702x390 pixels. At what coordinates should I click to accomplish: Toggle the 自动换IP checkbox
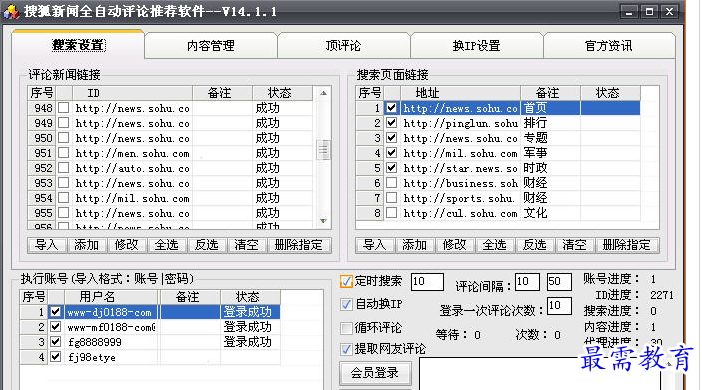point(346,304)
